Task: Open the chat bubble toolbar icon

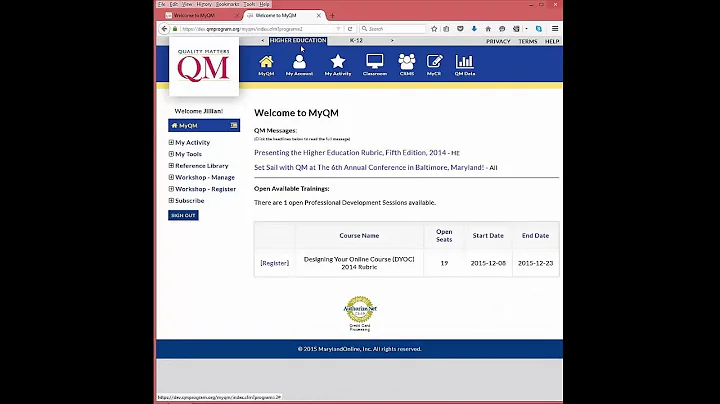Action: (502, 28)
